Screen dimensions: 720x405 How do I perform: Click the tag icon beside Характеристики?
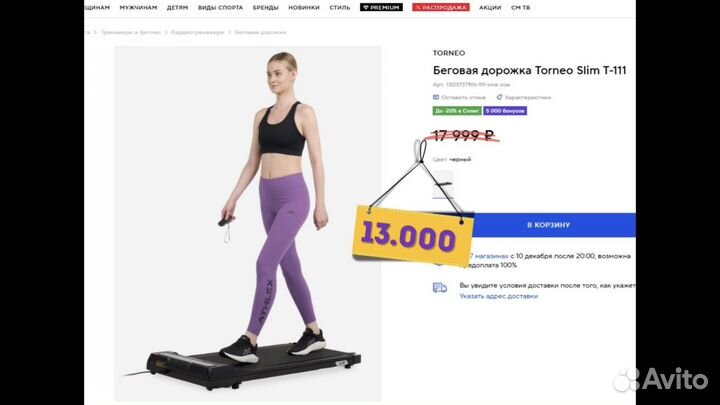pyautogui.click(x=499, y=97)
